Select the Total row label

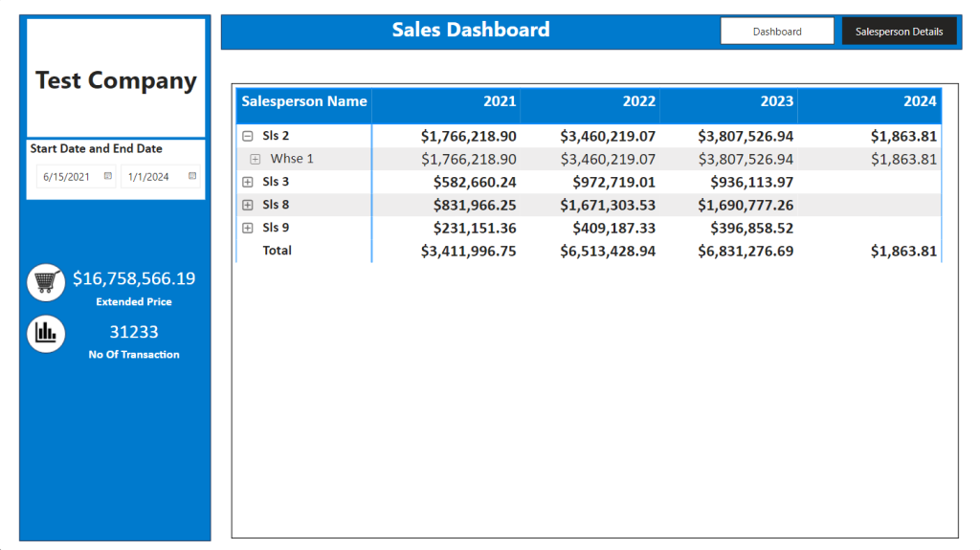tap(277, 251)
